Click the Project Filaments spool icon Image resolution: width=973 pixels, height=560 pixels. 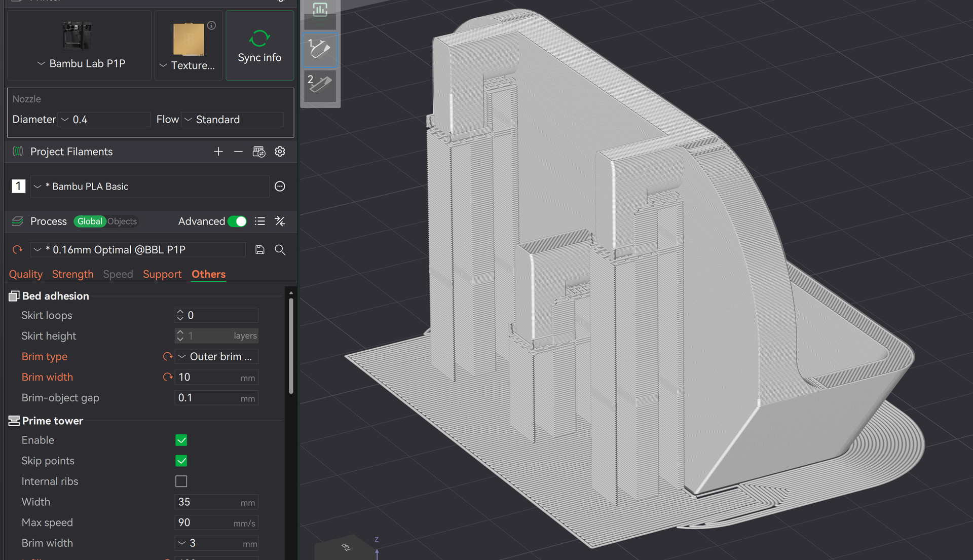click(18, 151)
